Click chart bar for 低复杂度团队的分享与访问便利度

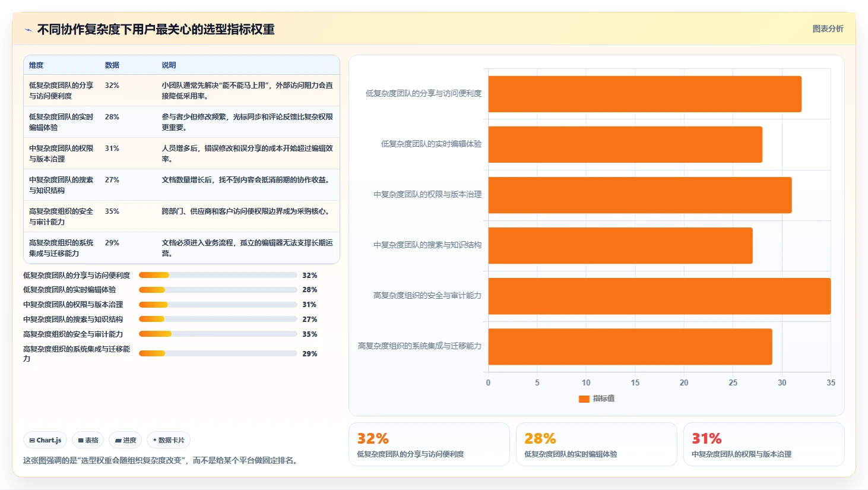point(645,94)
